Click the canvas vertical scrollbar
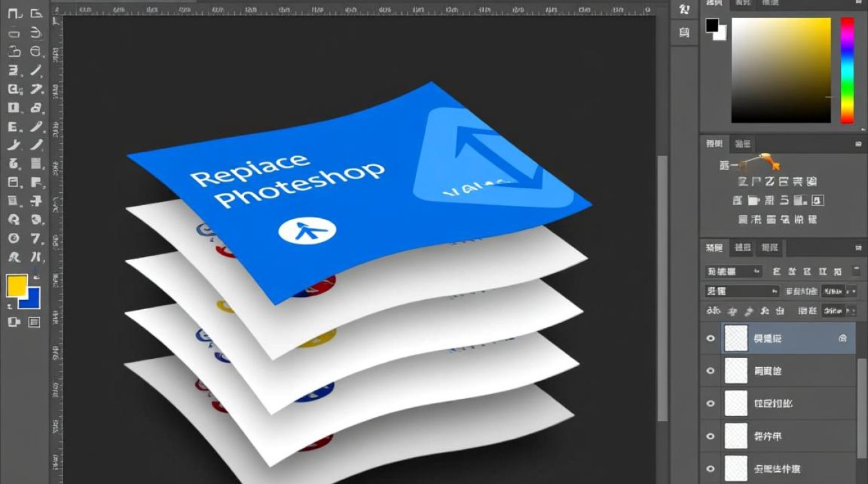Image resolution: width=868 pixels, height=484 pixels. pyautogui.click(x=663, y=288)
